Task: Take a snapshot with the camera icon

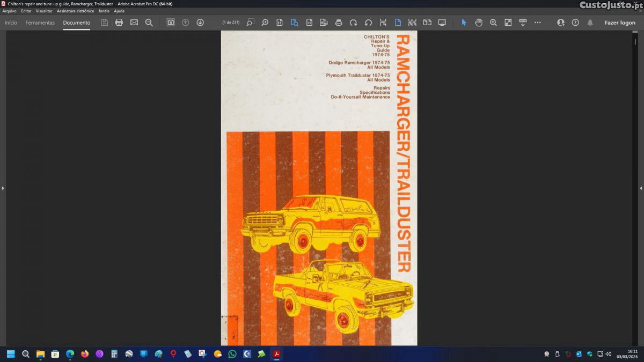Action: tap(171, 23)
